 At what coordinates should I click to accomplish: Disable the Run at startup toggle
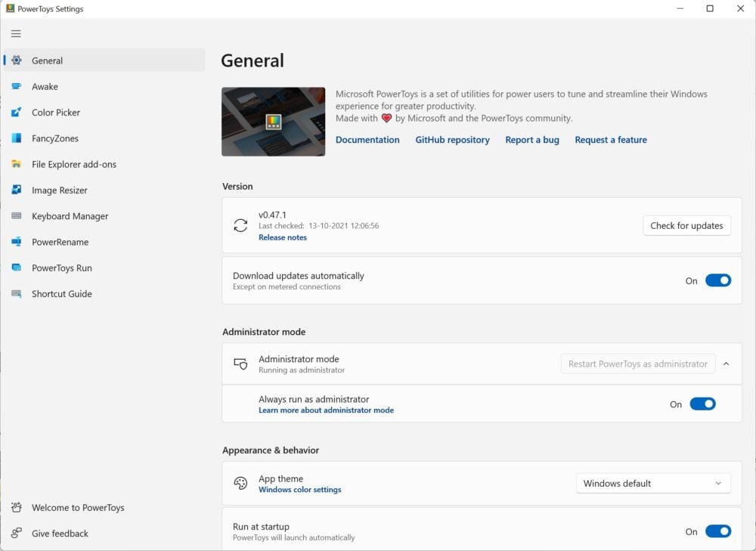click(x=717, y=531)
